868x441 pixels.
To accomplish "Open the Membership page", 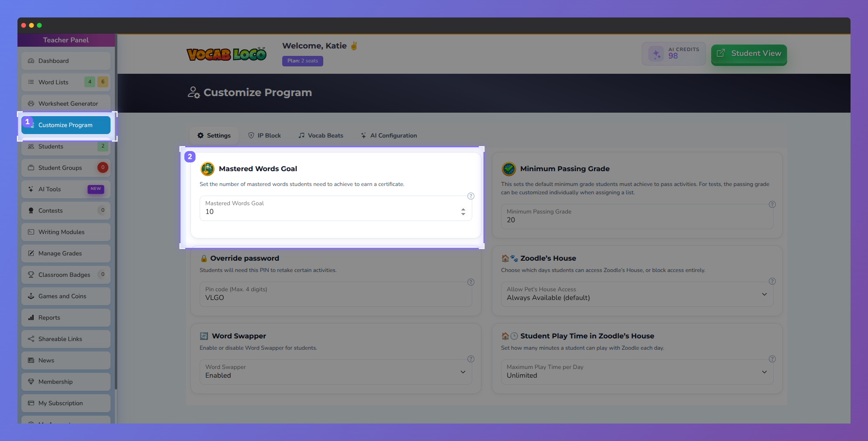I will click(x=66, y=382).
